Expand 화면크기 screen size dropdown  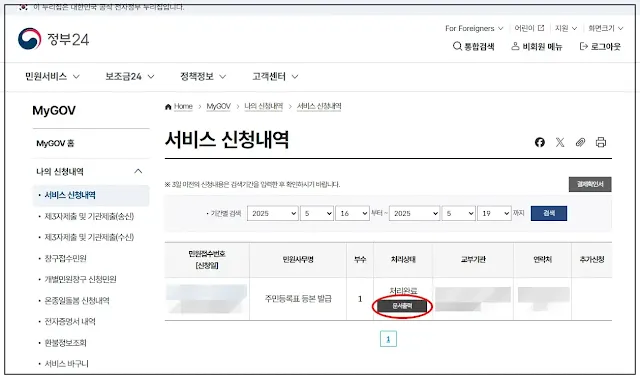point(606,28)
